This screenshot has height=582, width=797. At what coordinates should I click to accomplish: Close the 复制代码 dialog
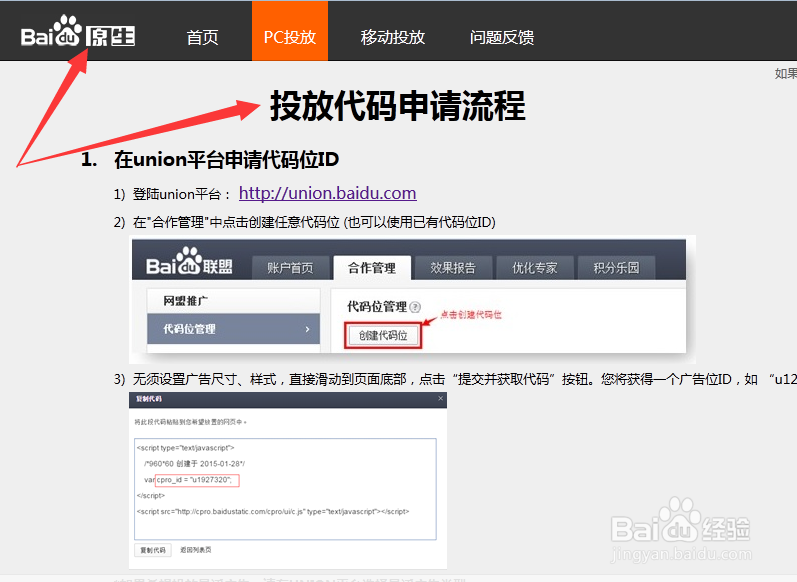441,399
